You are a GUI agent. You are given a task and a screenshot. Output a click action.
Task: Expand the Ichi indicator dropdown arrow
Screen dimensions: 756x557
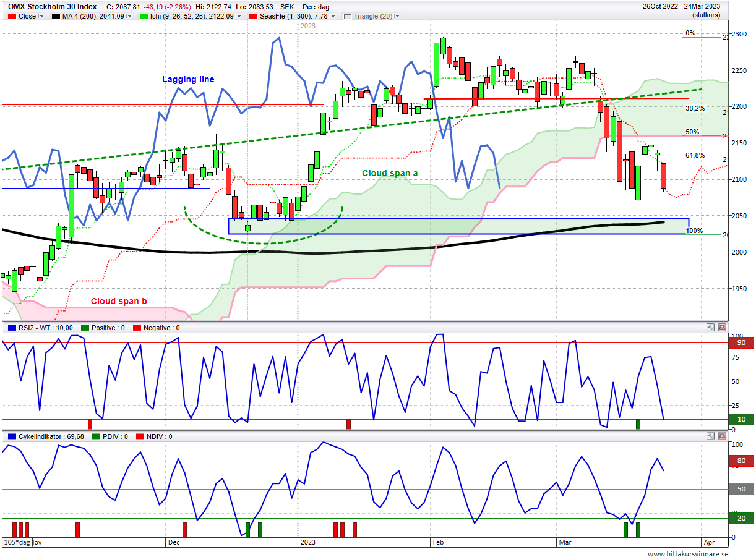239,17
